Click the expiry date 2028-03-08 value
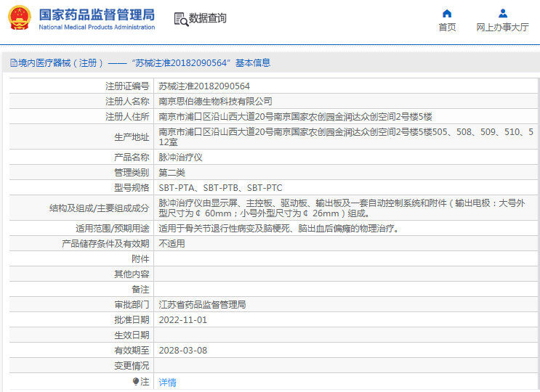The width and height of the screenshot is (540, 392). pos(183,350)
